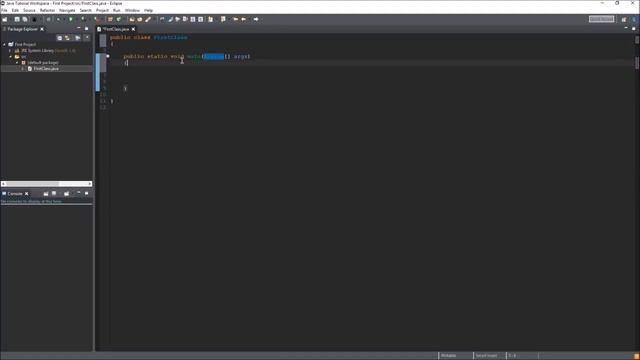Collapse the (default package) node

pos(17,63)
